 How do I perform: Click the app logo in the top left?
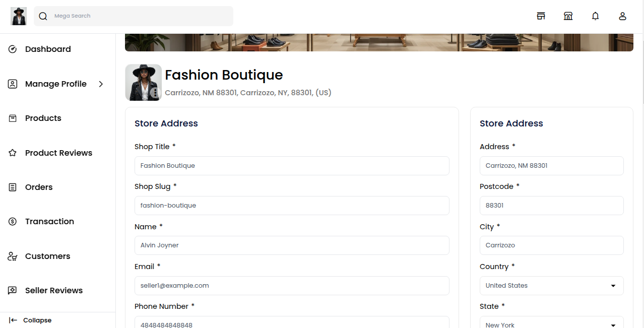[18, 16]
